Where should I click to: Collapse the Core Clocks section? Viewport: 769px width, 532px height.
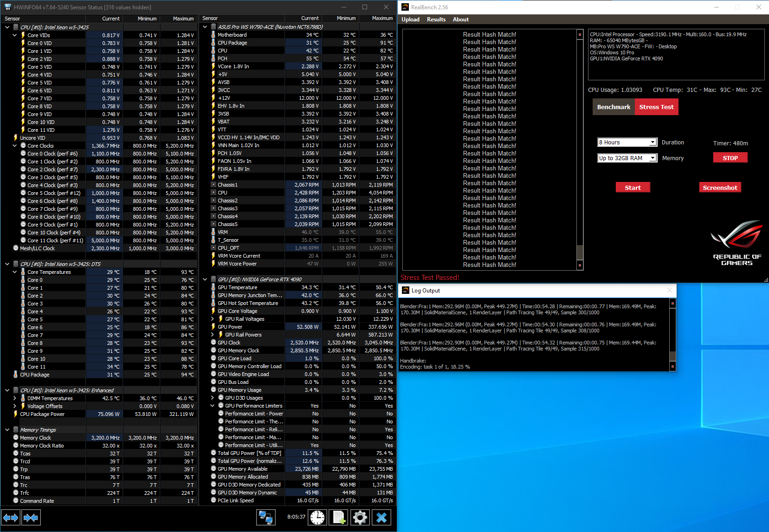(14, 145)
